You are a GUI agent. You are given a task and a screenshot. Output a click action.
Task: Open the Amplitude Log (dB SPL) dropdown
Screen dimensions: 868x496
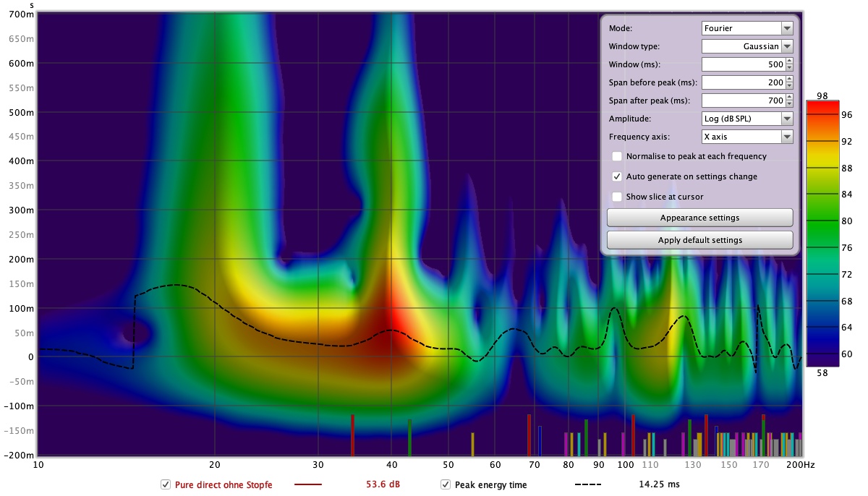click(x=747, y=119)
